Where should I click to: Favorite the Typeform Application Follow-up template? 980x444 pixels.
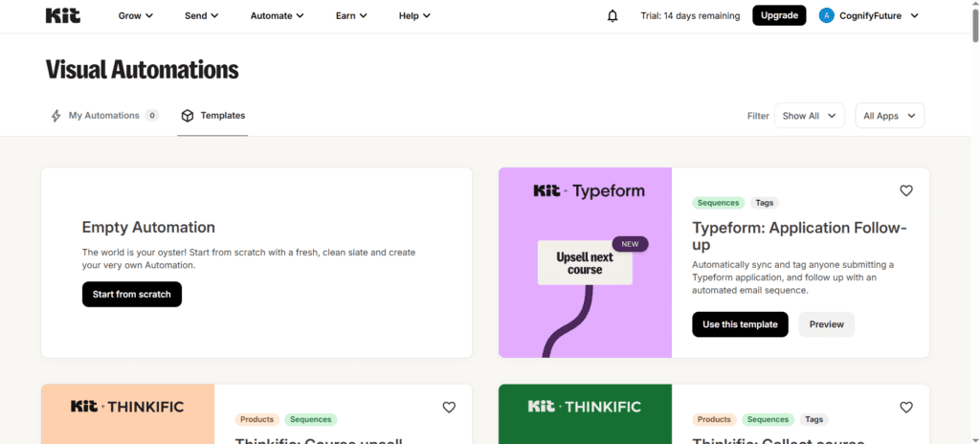click(x=906, y=190)
